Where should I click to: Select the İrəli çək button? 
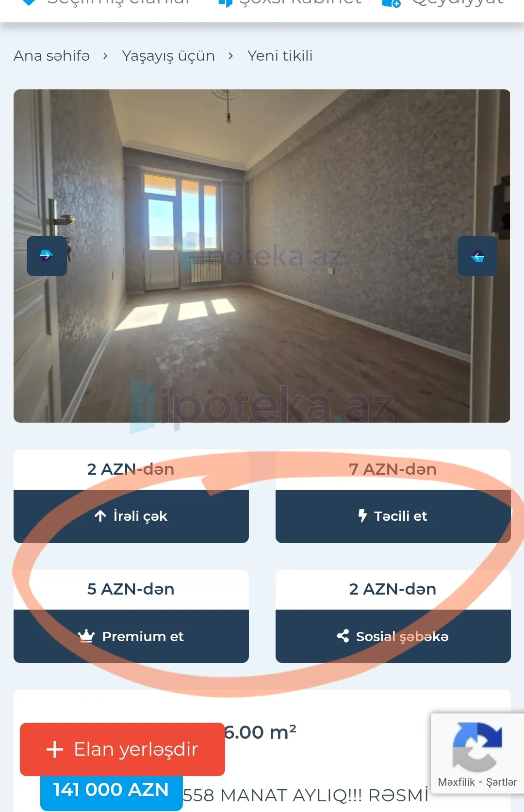(x=131, y=516)
